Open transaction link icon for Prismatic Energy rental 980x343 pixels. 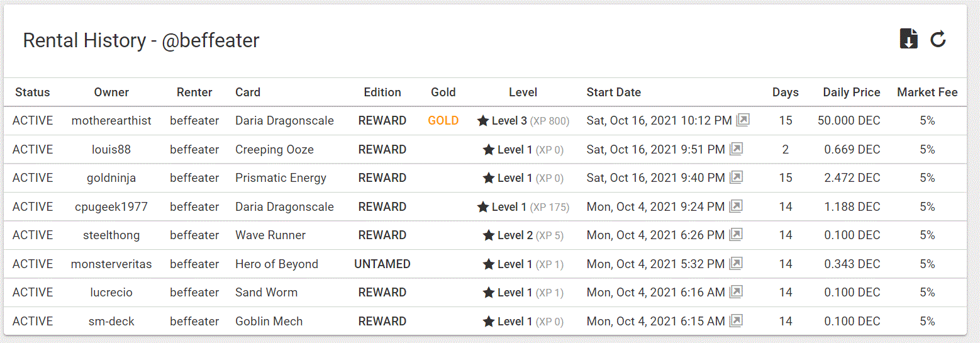coord(736,177)
